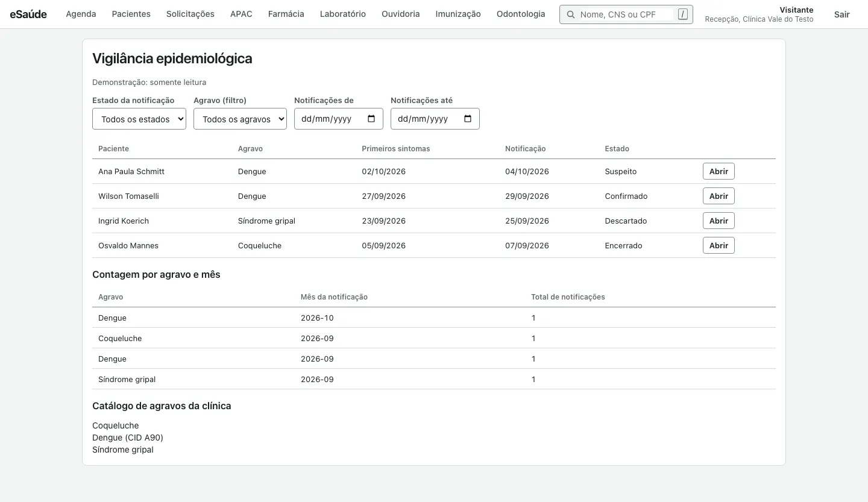Open calendar picker for Notificações de
The image size is (868, 502).
coord(371,119)
